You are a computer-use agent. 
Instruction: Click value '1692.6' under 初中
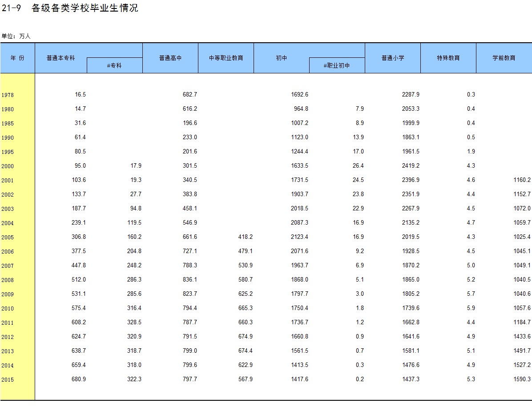coord(300,95)
